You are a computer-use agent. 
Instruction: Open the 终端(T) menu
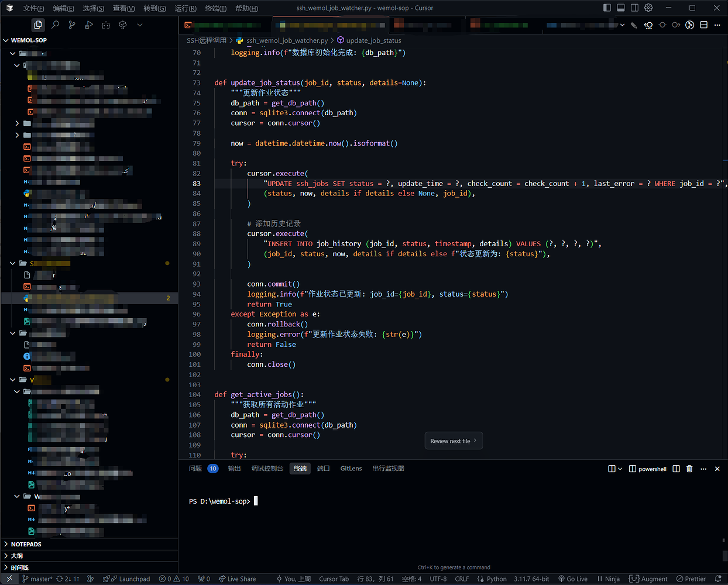[x=216, y=8]
